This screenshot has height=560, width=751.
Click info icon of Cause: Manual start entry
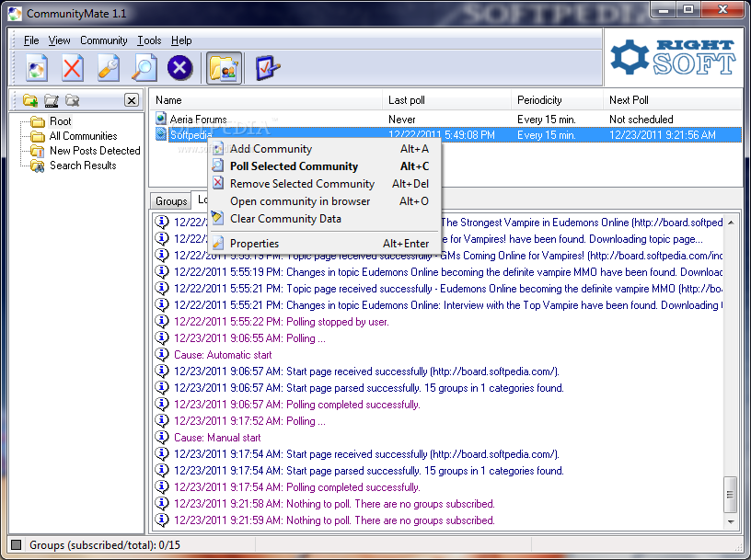(162, 437)
